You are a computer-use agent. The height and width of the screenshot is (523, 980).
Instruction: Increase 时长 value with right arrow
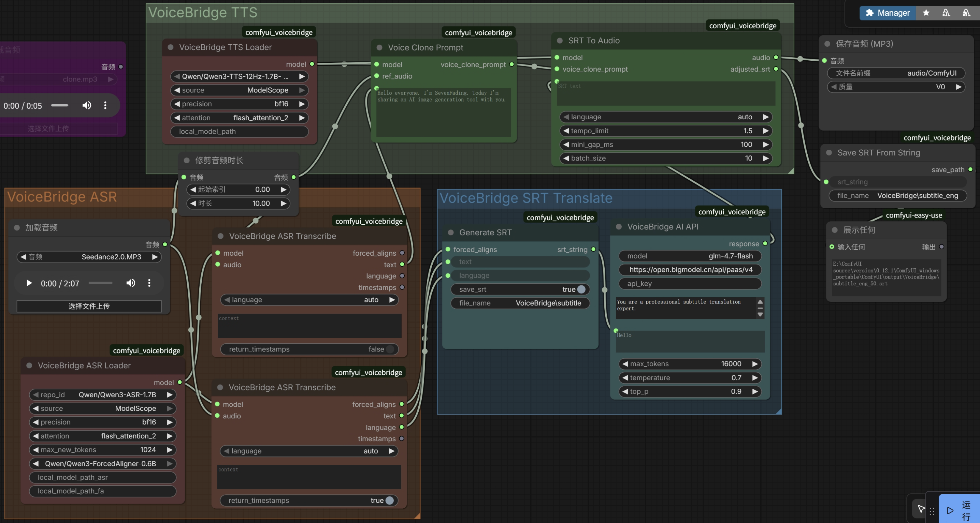pos(284,204)
